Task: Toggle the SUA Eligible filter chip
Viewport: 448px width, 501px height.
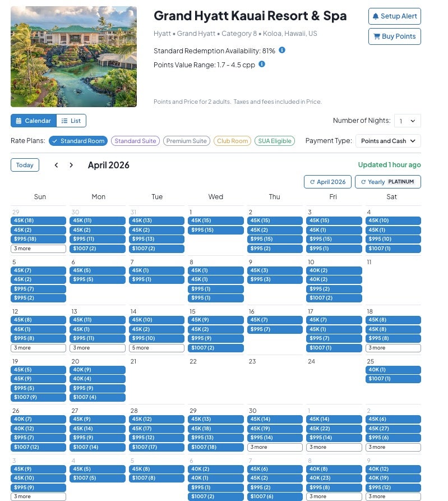Action: 275,141
